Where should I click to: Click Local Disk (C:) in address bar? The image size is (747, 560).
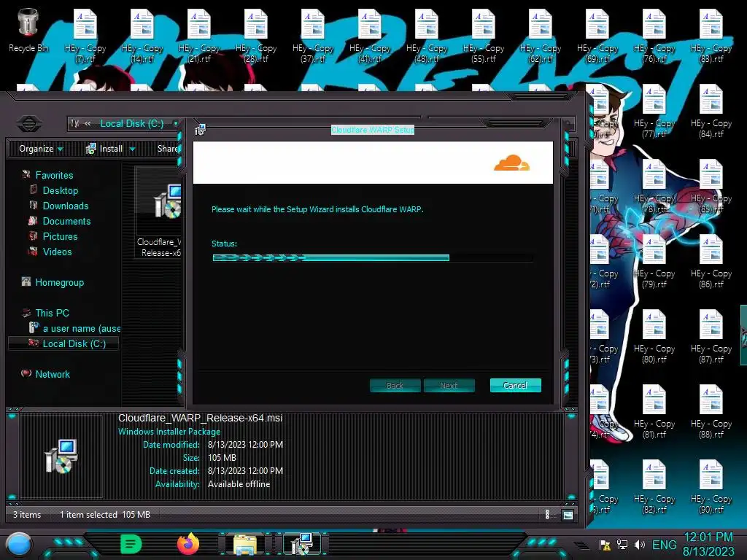point(132,123)
